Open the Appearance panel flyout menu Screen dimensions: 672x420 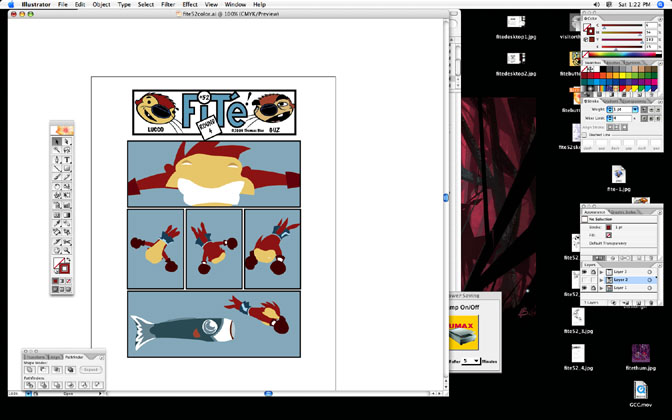(x=660, y=213)
